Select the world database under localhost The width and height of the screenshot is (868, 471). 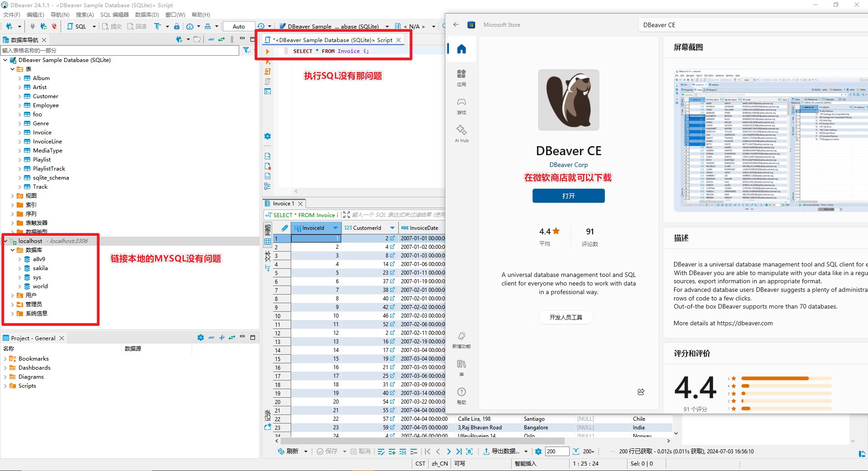click(x=40, y=286)
